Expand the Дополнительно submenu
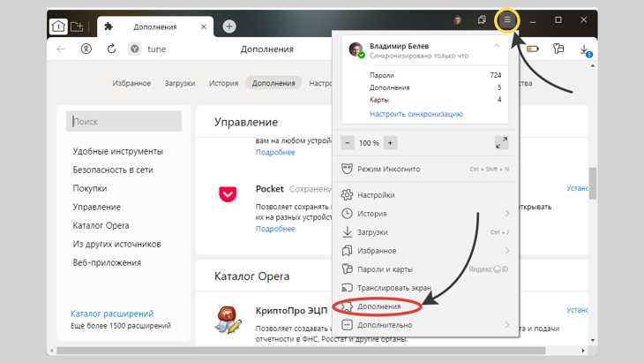644x363 pixels. 507,325
